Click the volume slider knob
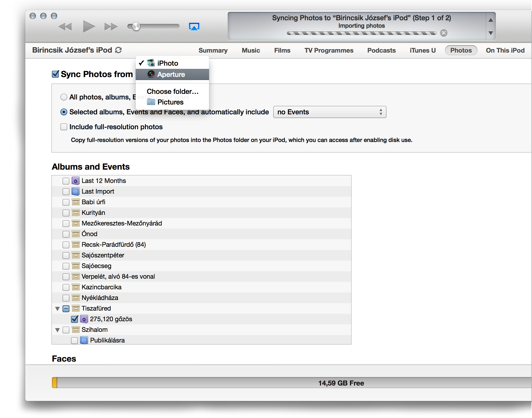 pos(136,26)
